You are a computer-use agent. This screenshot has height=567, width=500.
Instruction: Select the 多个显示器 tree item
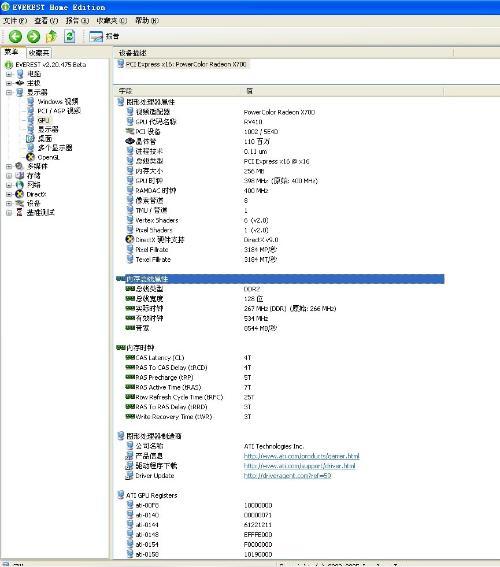point(55,148)
